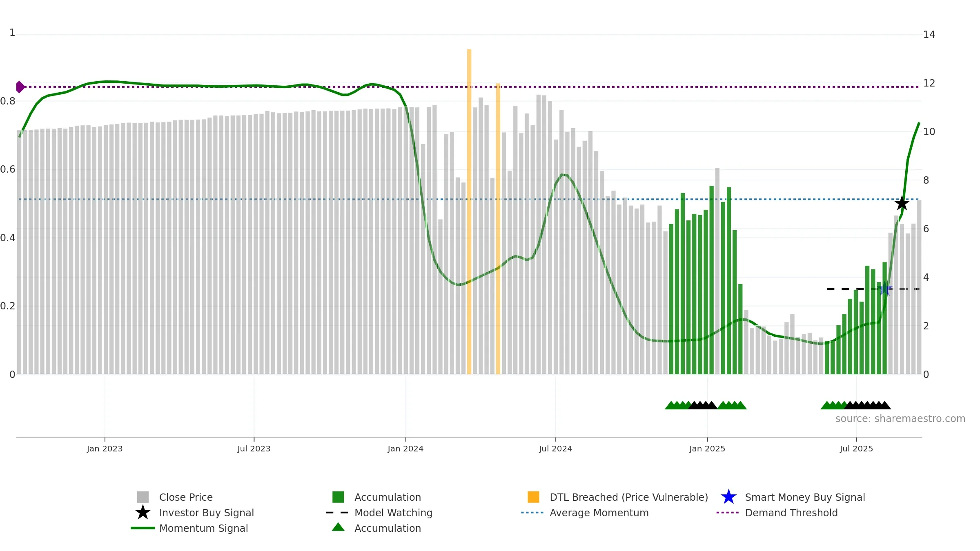Click the Investor Buy Signal legend star

click(x=143, y=513)
